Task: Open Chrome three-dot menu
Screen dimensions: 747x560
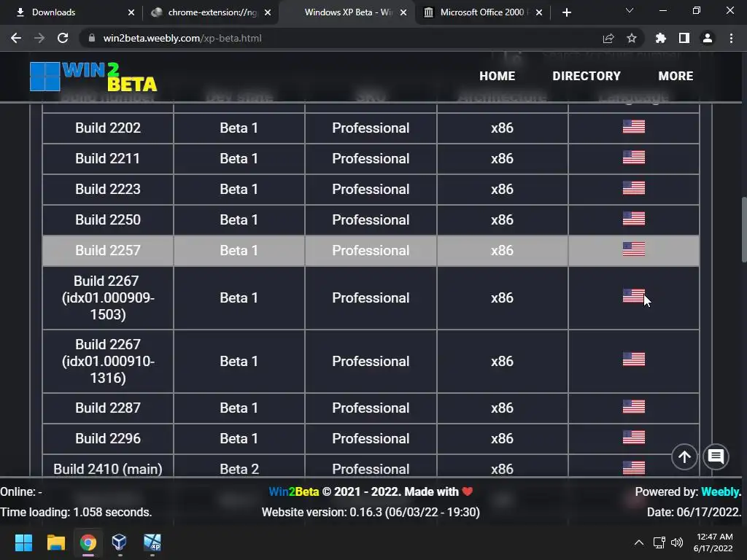Action: pyautogui.click(x=731, y=38)
